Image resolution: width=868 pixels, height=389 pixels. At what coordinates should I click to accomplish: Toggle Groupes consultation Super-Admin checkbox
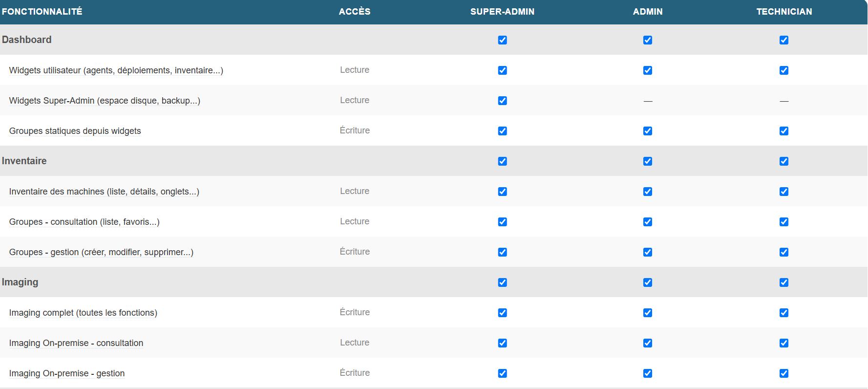tap(502, 222)
